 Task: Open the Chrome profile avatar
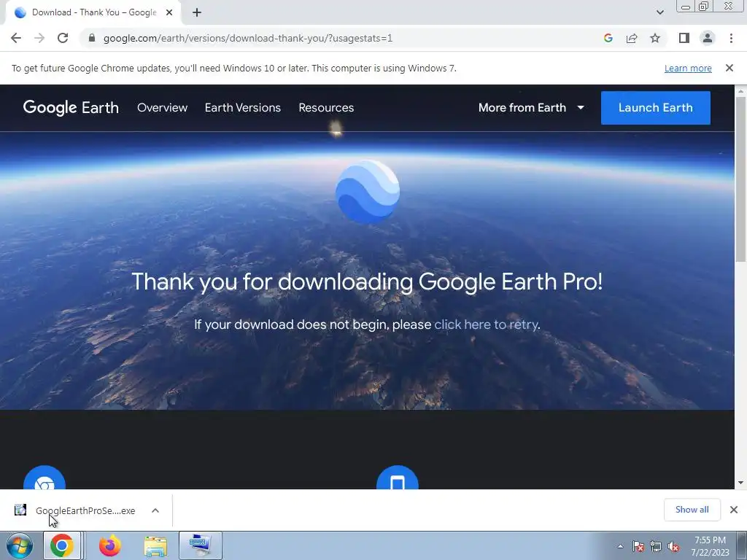pos(708,38)
